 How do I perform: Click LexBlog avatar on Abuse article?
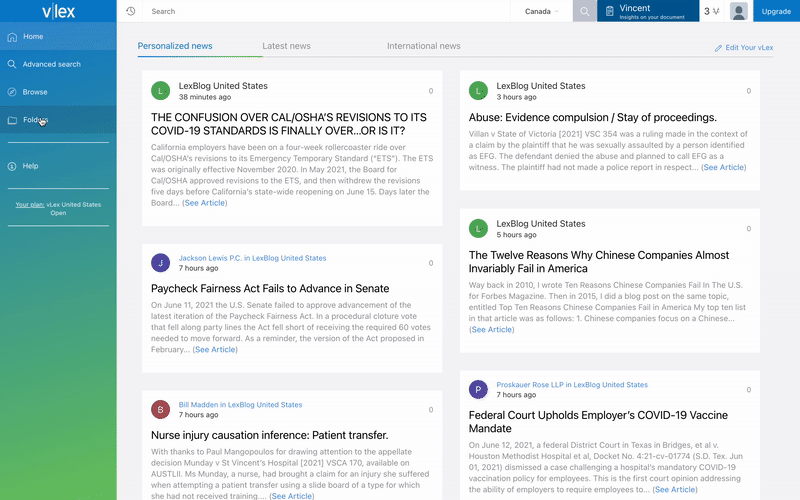pos(479,91)
